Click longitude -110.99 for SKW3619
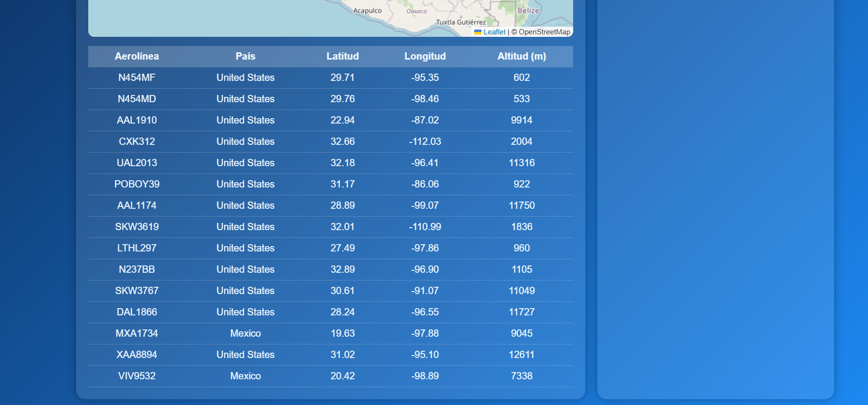Viewport: 868px width, 405px height. point(425,227)
